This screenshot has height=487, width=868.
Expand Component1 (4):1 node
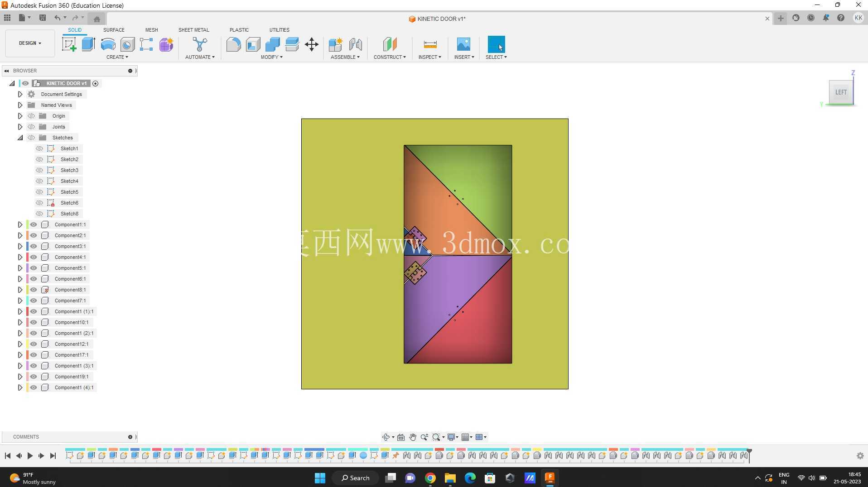(x=20, y=387)
